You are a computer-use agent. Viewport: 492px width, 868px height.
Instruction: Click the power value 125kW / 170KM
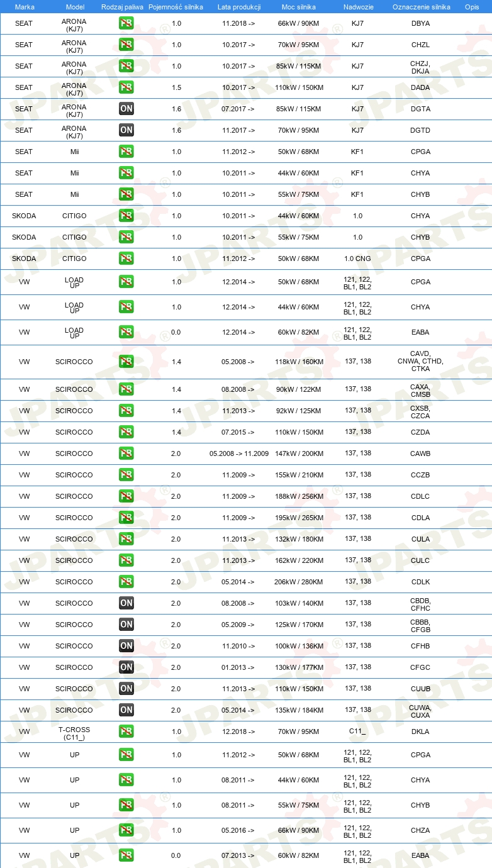click(299, 625)
